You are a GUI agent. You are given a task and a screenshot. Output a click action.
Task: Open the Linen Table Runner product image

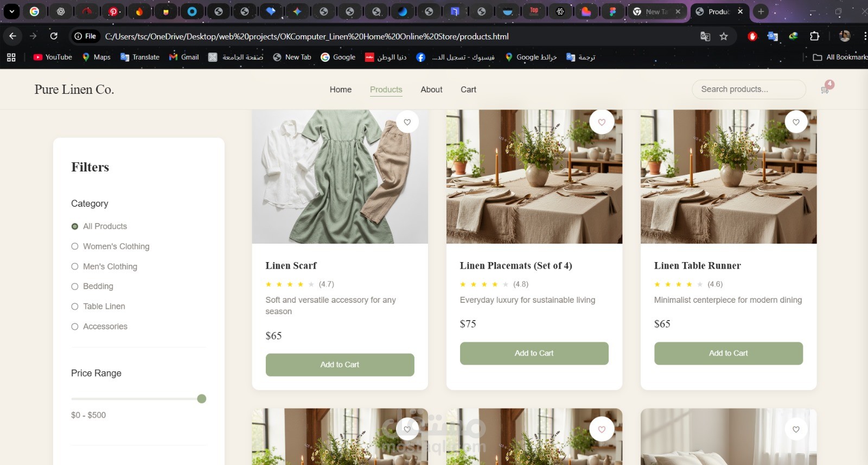pos(729,177)
